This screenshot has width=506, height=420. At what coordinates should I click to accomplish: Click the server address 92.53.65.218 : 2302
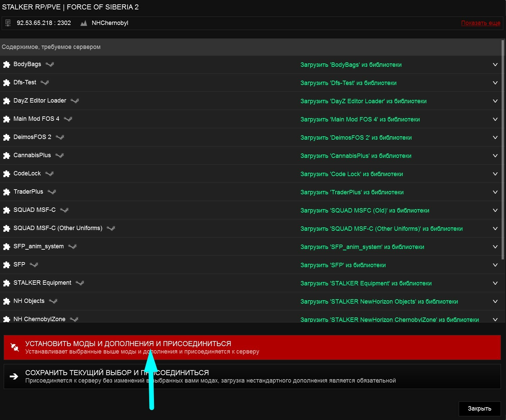(x=44, y=23)
